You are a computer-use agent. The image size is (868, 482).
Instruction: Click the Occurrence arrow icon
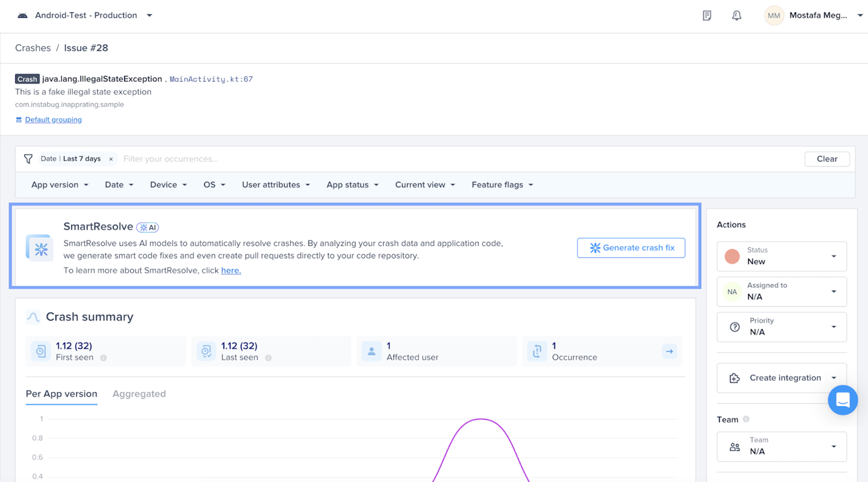coord(669,351)
